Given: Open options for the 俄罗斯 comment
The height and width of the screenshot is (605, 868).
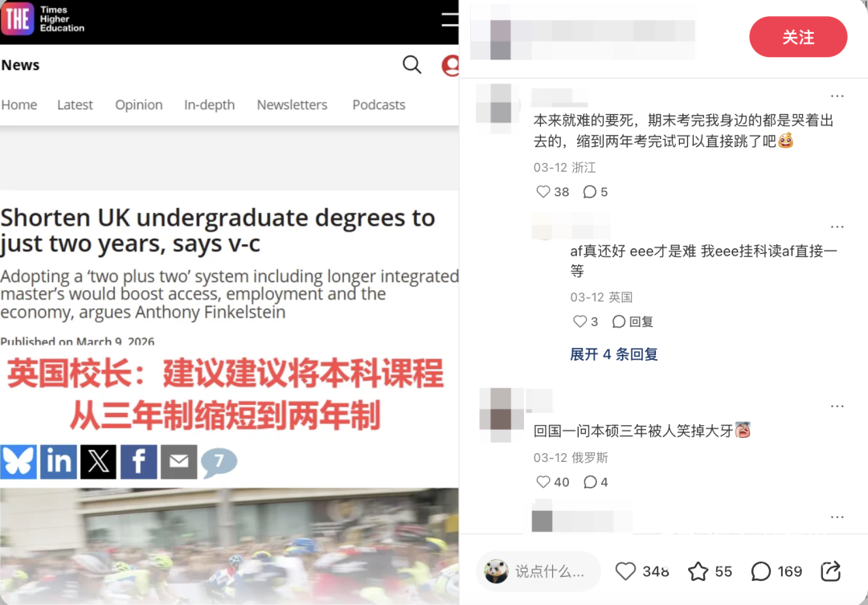Looking at the screenshot, I should [837, 407].
